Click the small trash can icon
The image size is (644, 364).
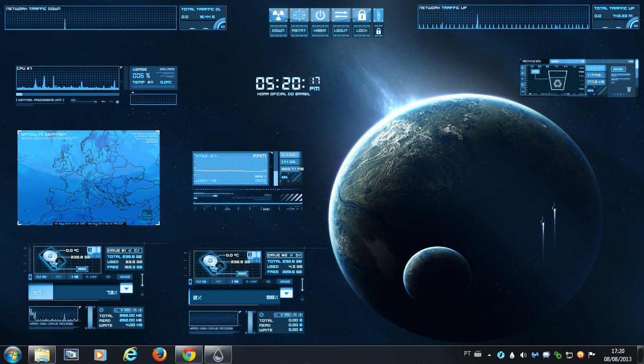click(629, 89)
